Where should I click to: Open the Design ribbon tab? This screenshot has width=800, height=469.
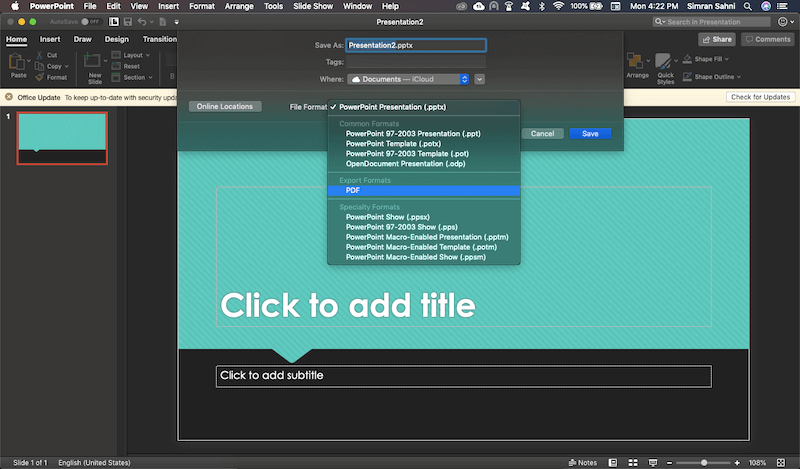pyautogui.click(x=117, y=39)
